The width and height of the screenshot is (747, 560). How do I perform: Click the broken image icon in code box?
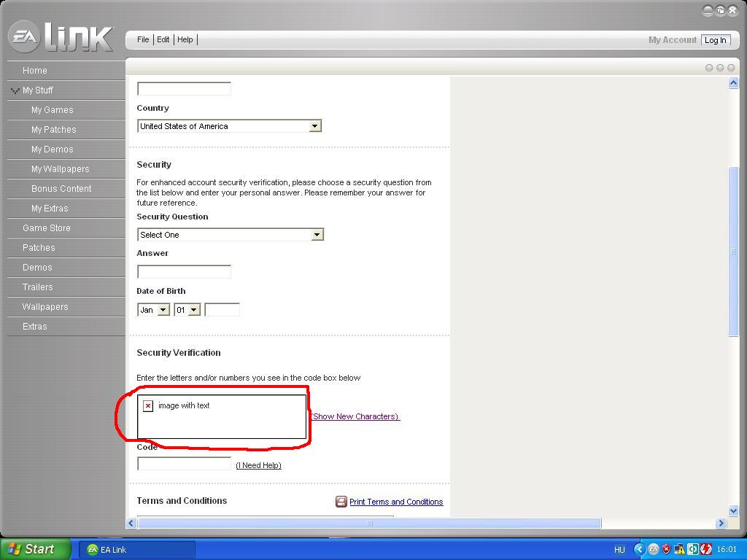coord(148,406)
